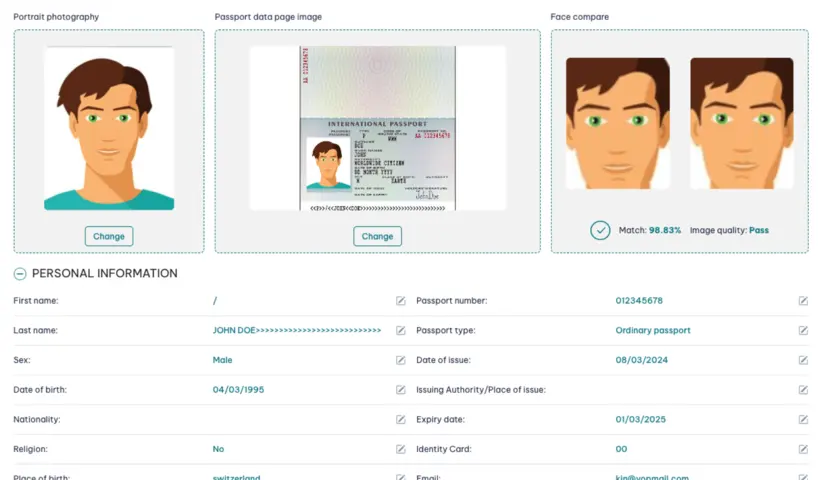Edit the Date of issue
This screenshot has width=830, height=480.
tap(803, 360)
